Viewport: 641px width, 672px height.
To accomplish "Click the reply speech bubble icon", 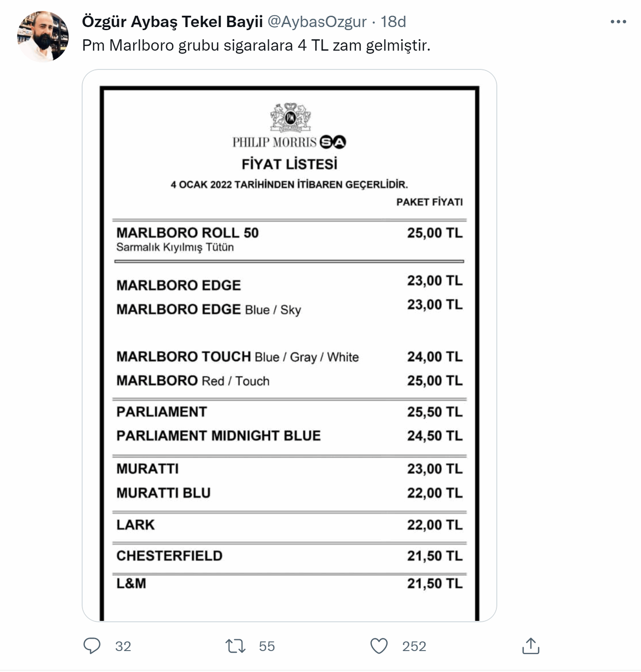I will [x=92, y=646].
